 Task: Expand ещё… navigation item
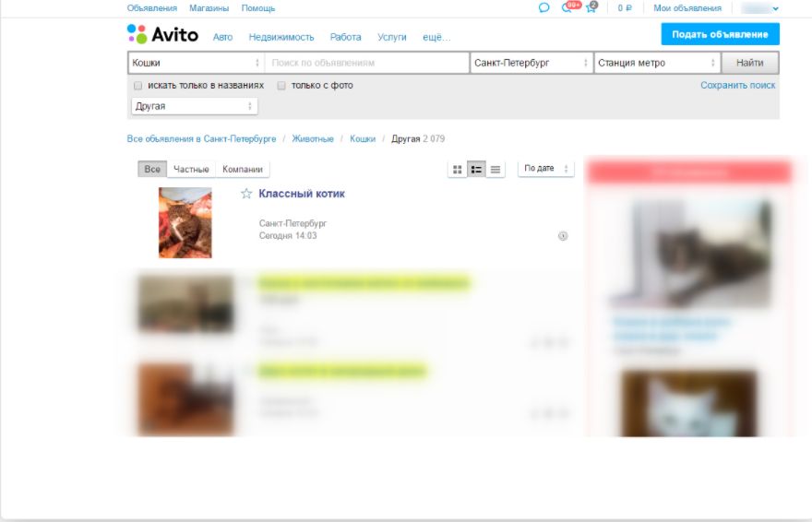coord(436,37)
